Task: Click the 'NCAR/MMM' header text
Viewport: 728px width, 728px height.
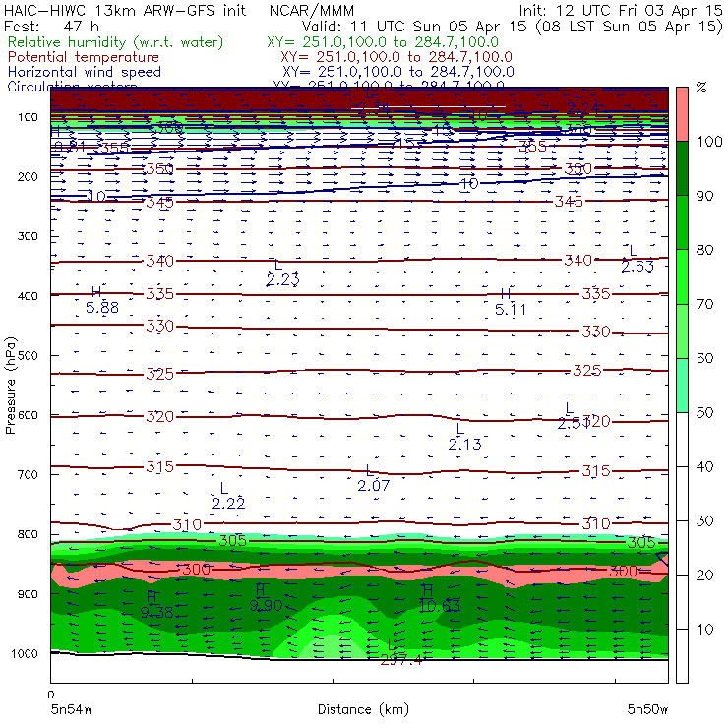Action: point(311,11)
